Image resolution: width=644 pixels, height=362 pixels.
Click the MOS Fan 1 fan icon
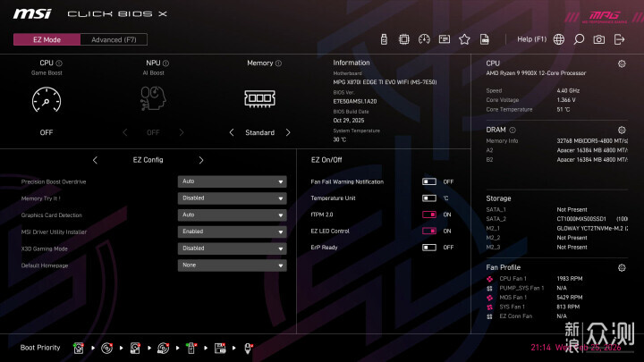coord(489,298)
